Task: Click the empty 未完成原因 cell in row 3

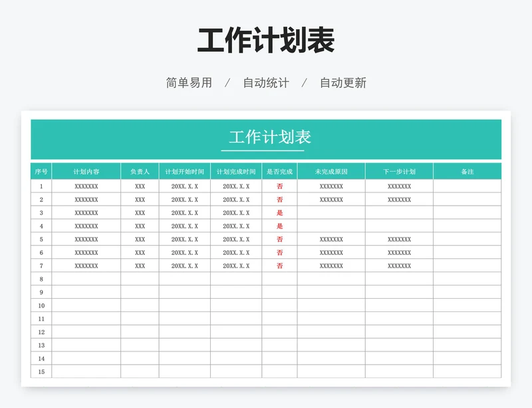Action: coord(331,213)
